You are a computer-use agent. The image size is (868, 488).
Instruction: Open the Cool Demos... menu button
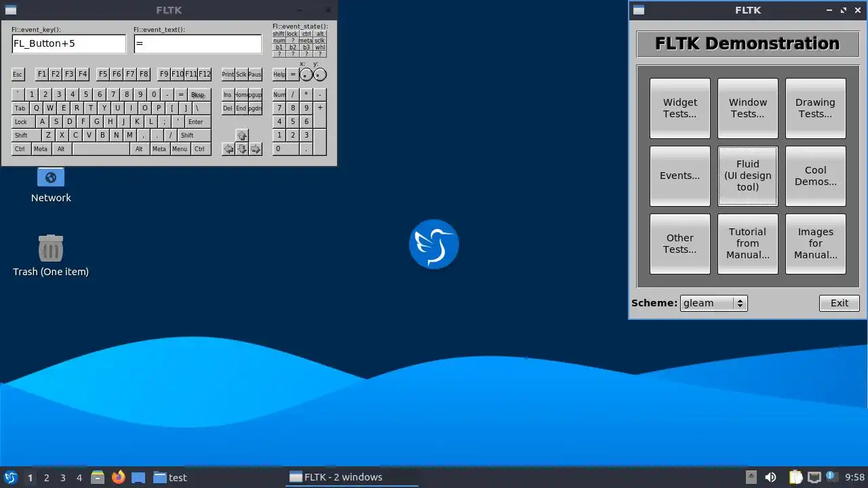tap(816, 176)
